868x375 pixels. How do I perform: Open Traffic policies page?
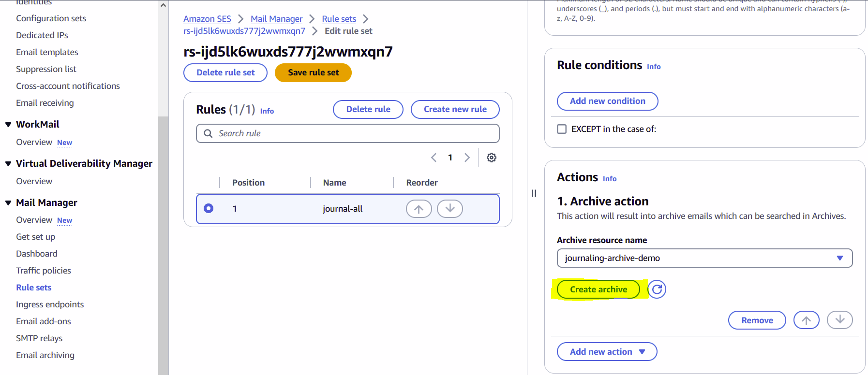(x=44, y=271)
